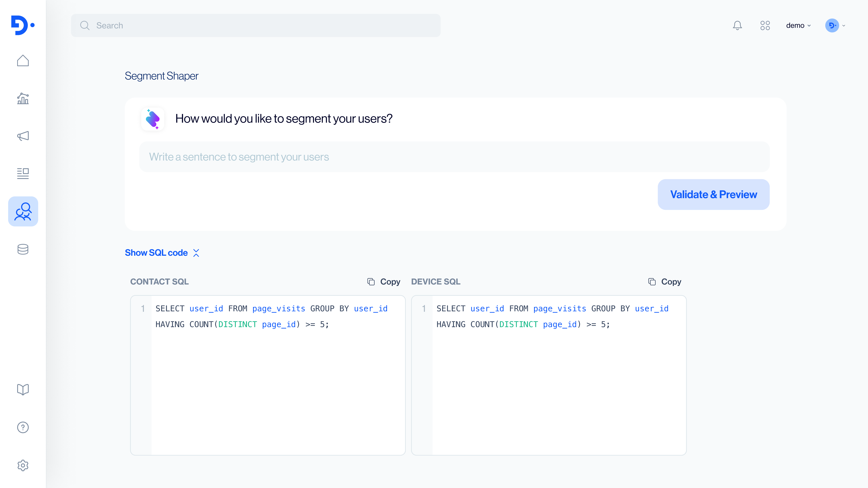The width and height of the screenshot is (868, 488).
Task: Open the settings gear icon
Action: pos(23,465)
